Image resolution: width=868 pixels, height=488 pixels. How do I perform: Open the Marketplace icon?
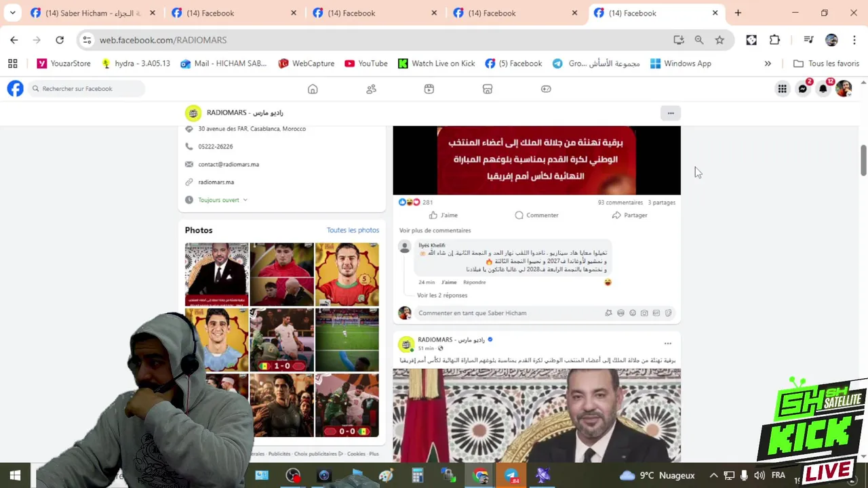pyautogui.click(x=488, y=89)
